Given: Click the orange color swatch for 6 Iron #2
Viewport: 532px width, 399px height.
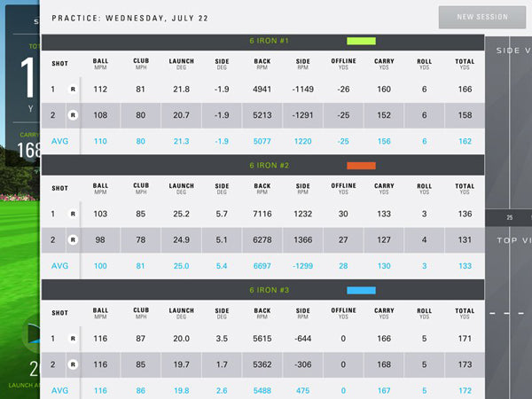Looking at the screenshot, I should point(361,166).
